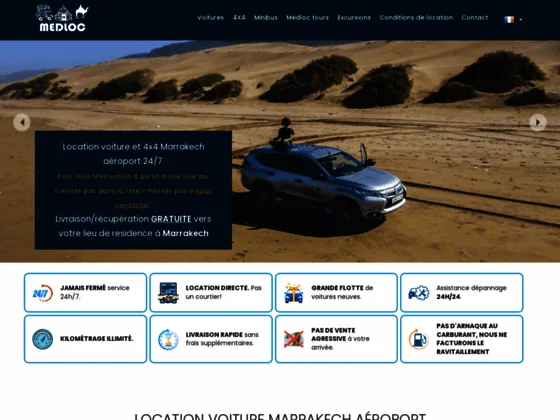The height and width of the screenshot is (420, 560).
Task: Select the 'JAMAIS FERMÉ service 24h/7' text
Action: pos(95,292)
